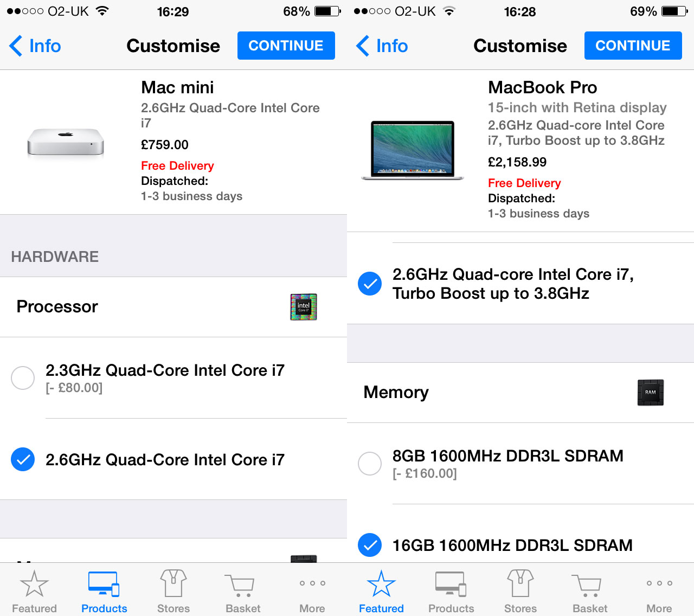Select 8GB 1600MHz DDR3L SDRAM option
Screen dimensions: 694x616
(x=520, y=464)
